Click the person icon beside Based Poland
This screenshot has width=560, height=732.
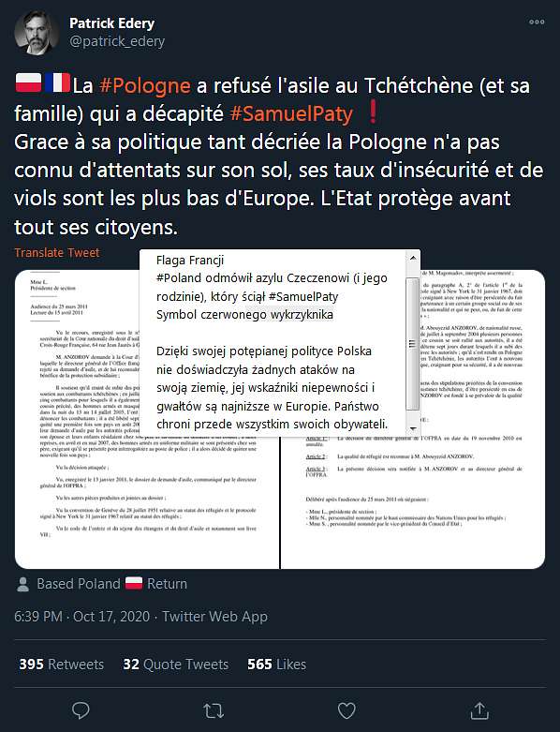(22, 584)
